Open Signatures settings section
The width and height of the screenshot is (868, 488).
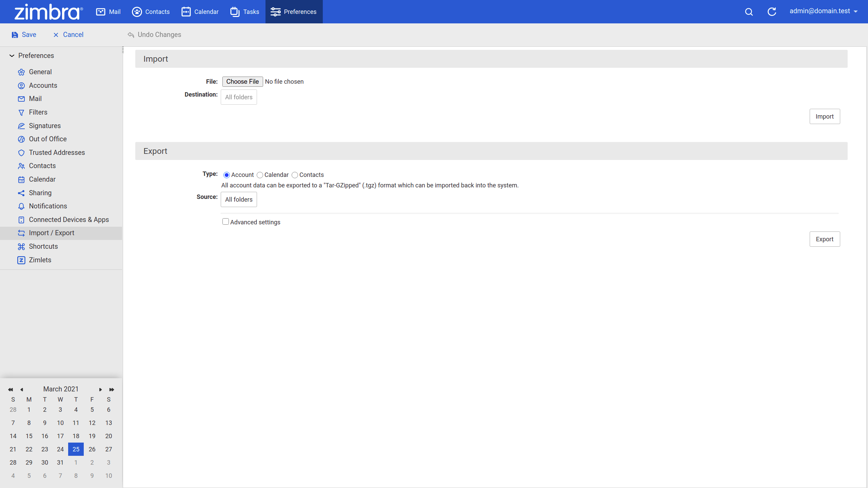coord(45,126)
